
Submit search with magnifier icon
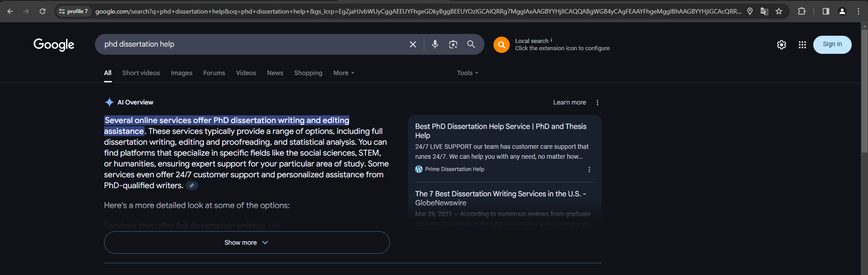point(471,44)
